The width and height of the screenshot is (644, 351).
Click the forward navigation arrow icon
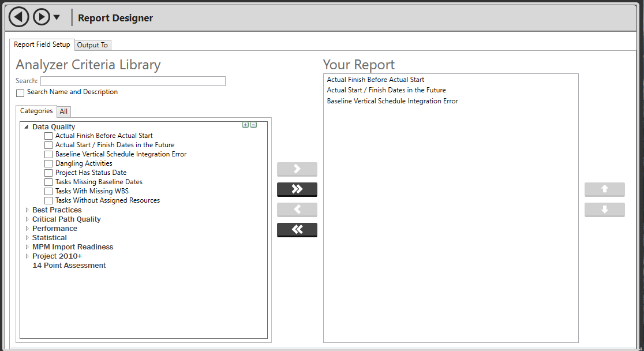(41, 17)
